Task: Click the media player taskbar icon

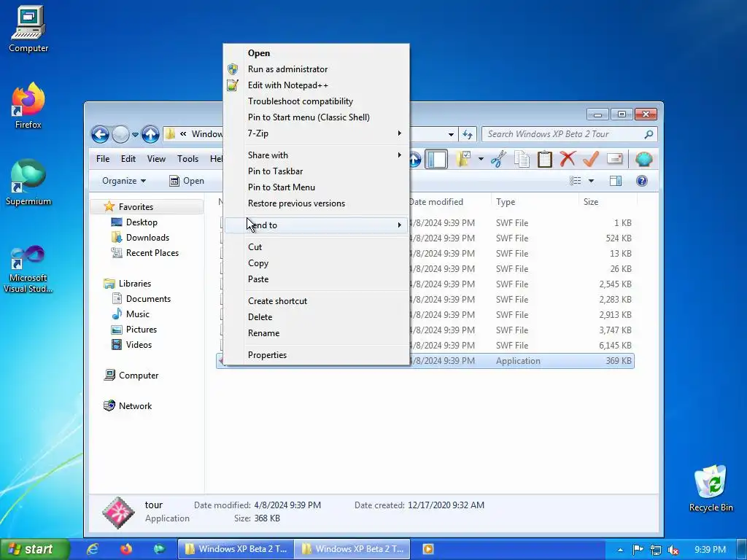Action: point(427,549)
